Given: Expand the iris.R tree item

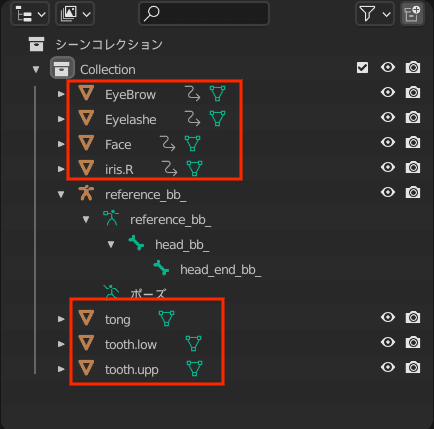Looking at the screenshot, I should point(61,169).
